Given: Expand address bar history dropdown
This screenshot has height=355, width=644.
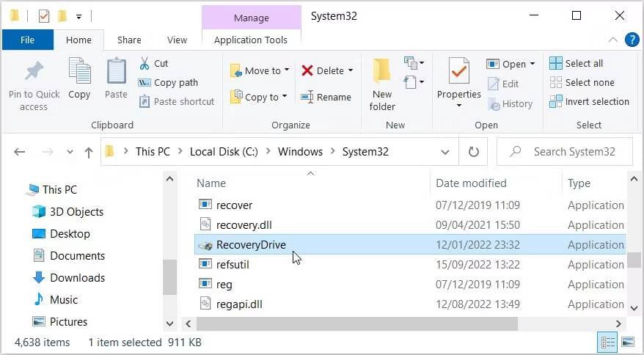Looking at the screenshot, I should click(444, 152).
